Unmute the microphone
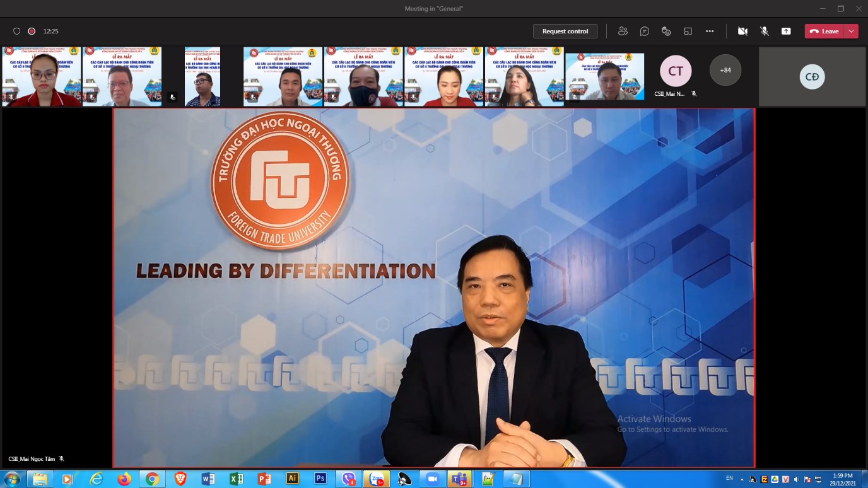 pos(765,31)
